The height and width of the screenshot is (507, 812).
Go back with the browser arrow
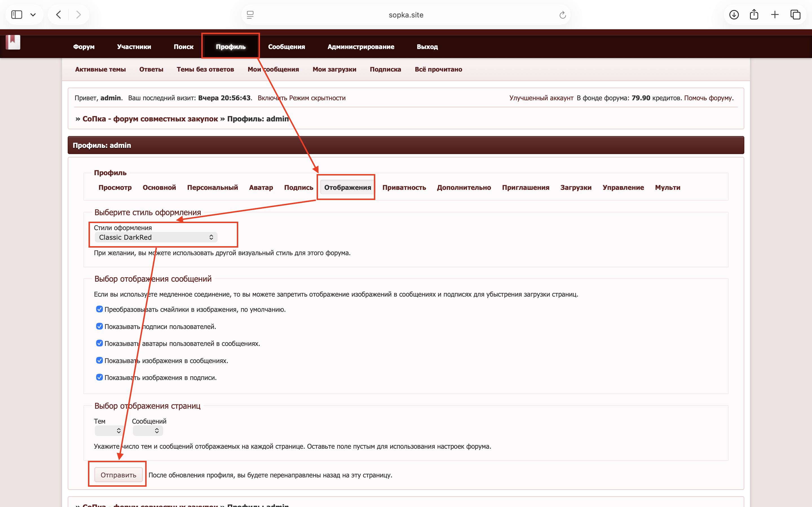(59, 15)
